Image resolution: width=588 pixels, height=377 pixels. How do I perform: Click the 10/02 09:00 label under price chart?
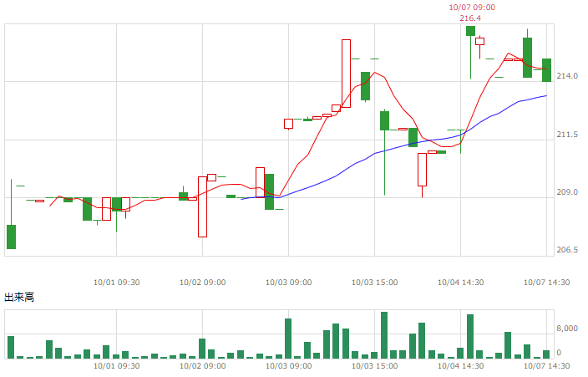[202, 283]
